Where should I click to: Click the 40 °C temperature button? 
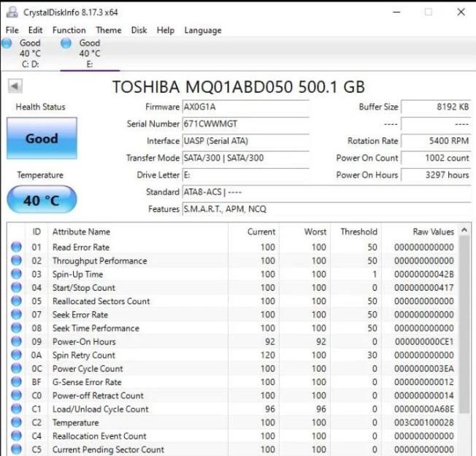tap(42, 199)
